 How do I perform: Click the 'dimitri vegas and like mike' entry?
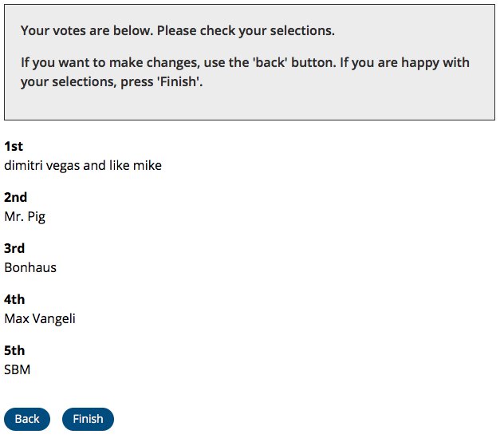pyautogui.click(x=83, y=166)
